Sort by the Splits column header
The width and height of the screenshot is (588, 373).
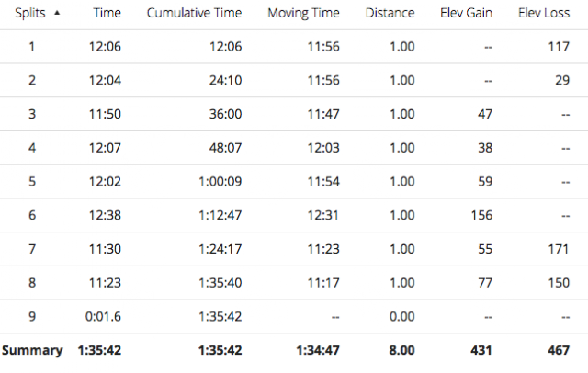coord(30,13)
